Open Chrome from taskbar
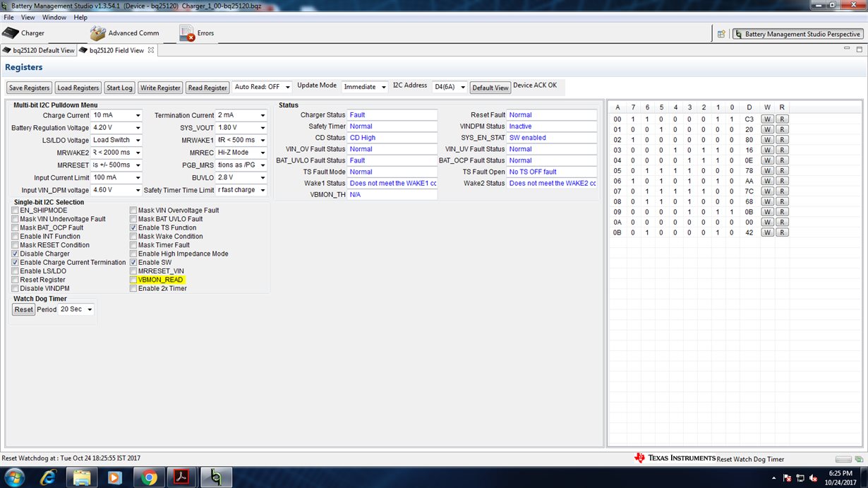 tap(149, 477)
